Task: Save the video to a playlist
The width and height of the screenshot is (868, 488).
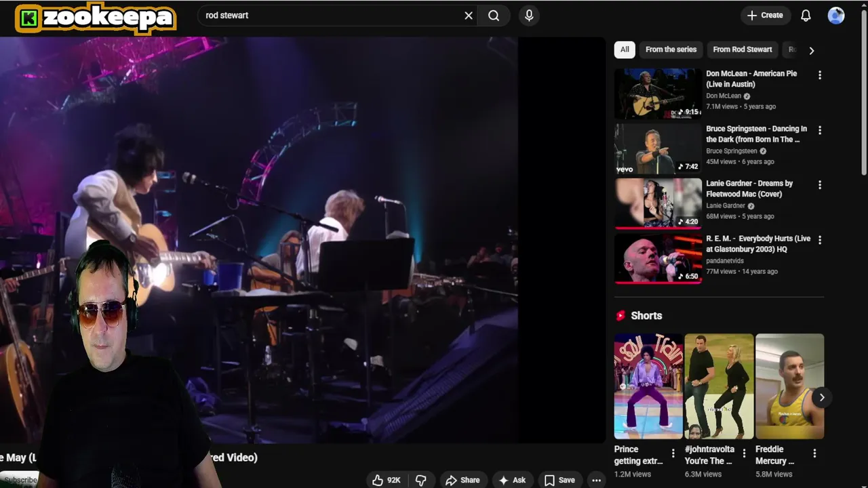Action: (x=559, y=480)
